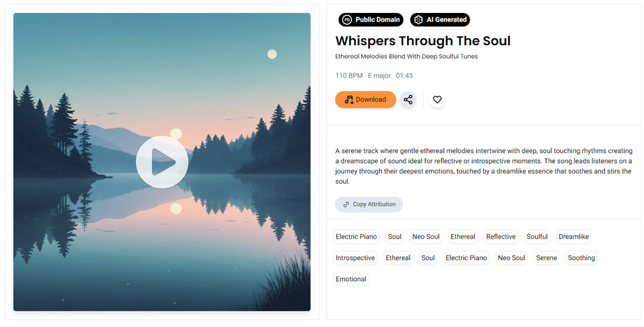Select the Reflective tag
This screenshot has width=644, height=327.
pyautogui.click(x=500, y=237)
